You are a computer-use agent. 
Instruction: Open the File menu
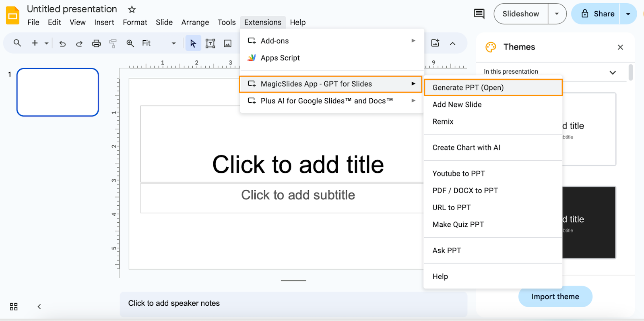(33, 22)
